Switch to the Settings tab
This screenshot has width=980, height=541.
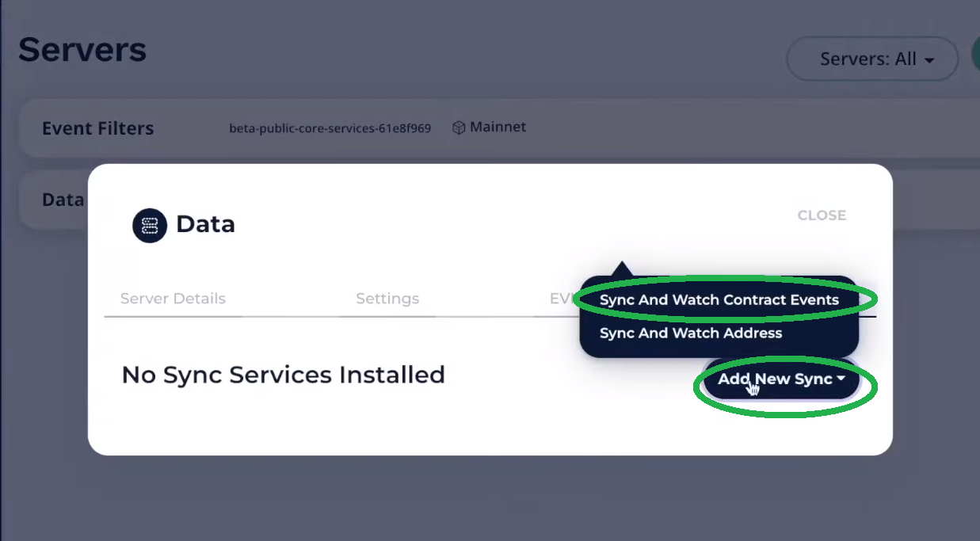[x=387, y=299]
